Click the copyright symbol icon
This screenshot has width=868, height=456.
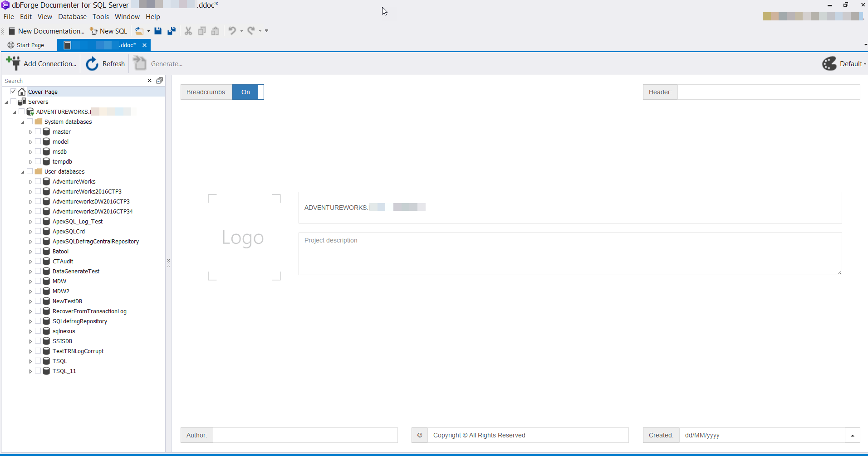click(x=420, y=435)
